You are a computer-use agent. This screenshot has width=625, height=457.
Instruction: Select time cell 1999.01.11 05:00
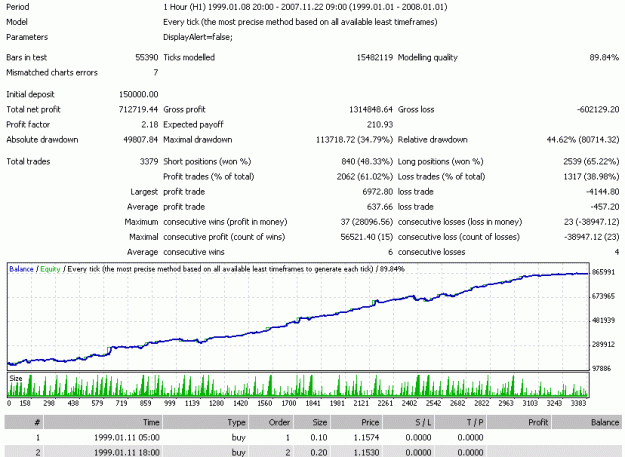click(127, 437)
